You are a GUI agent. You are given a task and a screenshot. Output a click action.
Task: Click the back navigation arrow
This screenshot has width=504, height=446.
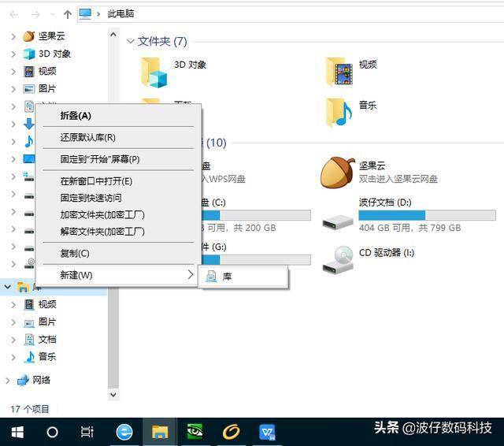pos(14,14)
